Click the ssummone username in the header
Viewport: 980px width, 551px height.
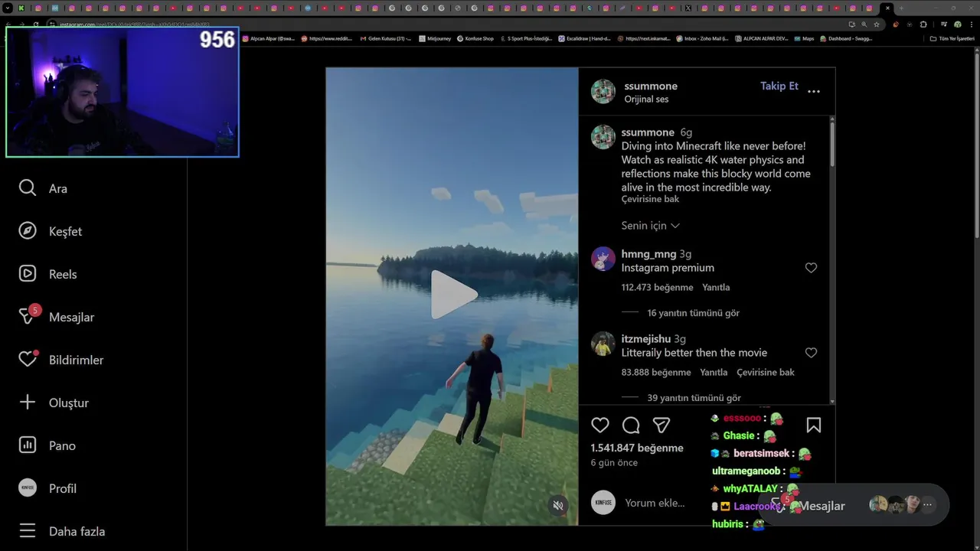click(x=651, y=86)
